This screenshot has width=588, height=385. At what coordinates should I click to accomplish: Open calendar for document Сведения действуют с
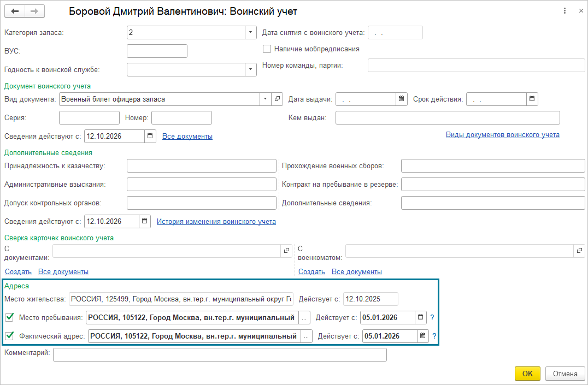(x=150, y=136)
